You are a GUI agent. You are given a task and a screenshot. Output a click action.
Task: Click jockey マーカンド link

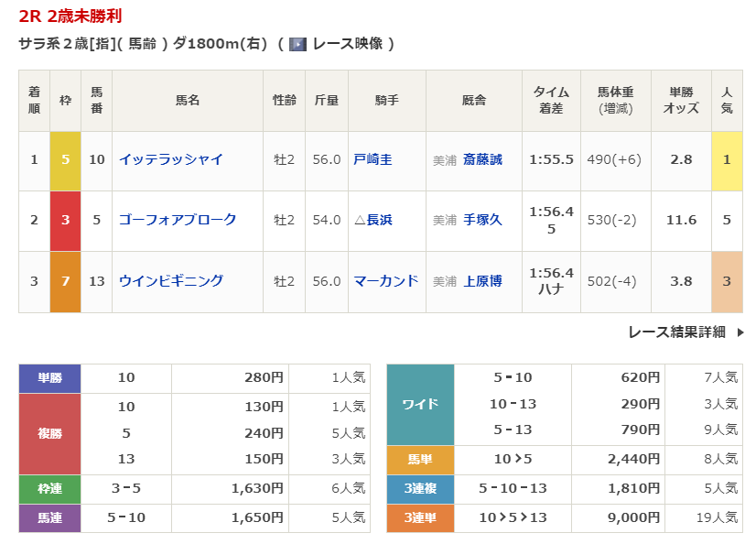click(x=386, y=281)
